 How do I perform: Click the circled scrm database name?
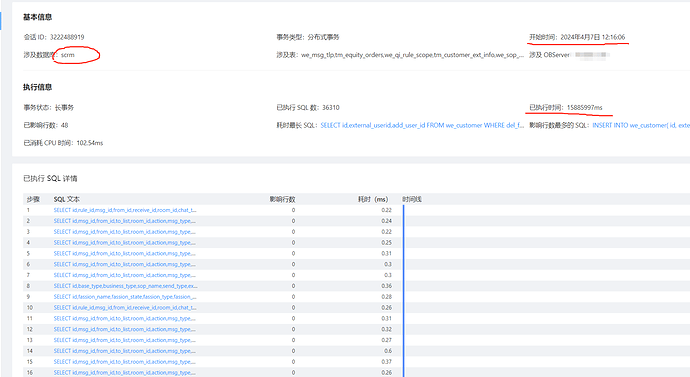pyautogui.click(x=68, y=55)
